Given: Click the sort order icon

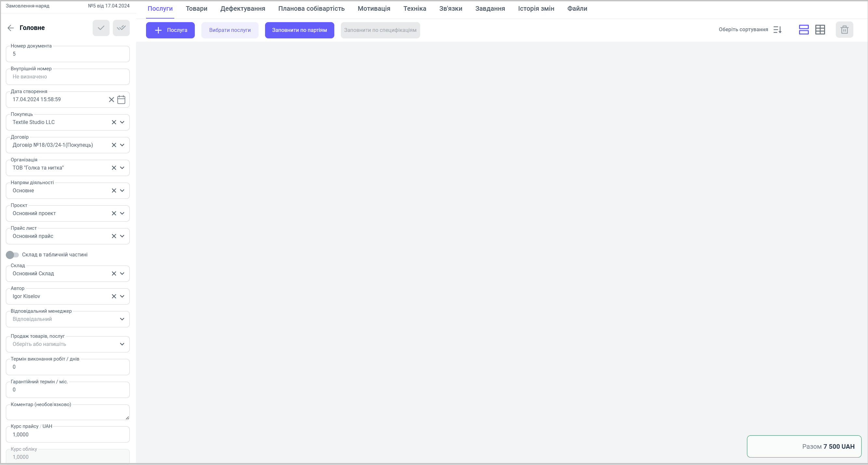Looking at the screenshot, I should (777, 30).
